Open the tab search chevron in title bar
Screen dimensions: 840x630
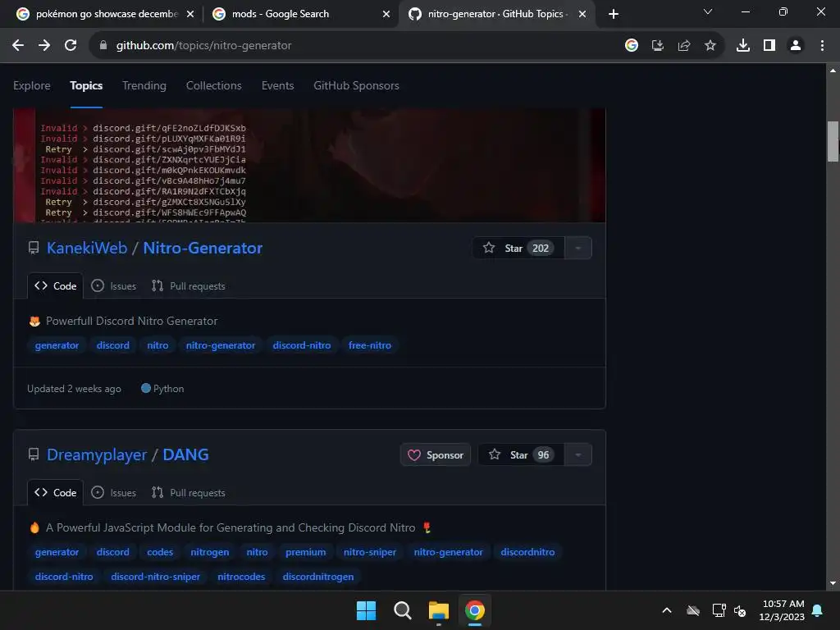click(x=708, y=11)
